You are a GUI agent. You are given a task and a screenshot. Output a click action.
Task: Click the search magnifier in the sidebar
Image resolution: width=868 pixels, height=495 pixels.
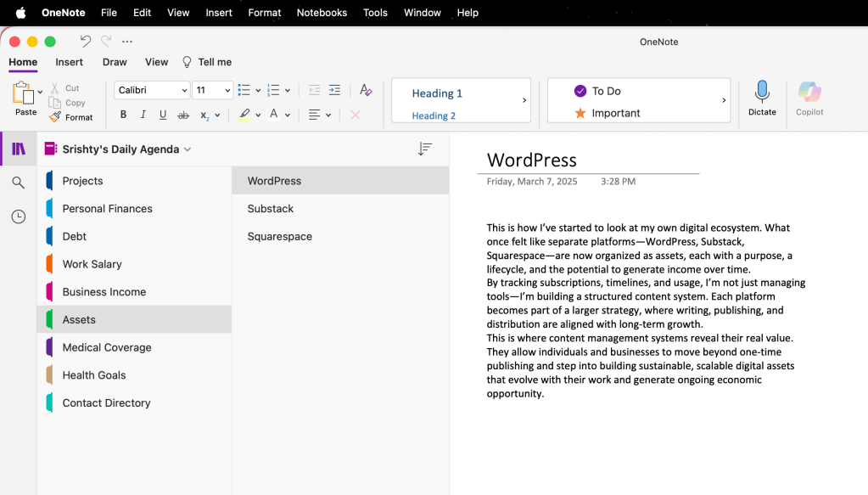18,183
